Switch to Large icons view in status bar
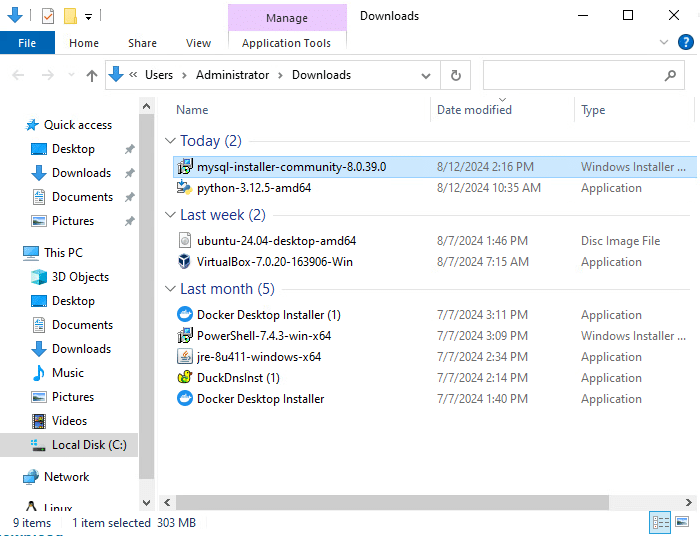Viewport: 700px width, 536px height. (682, 522)
